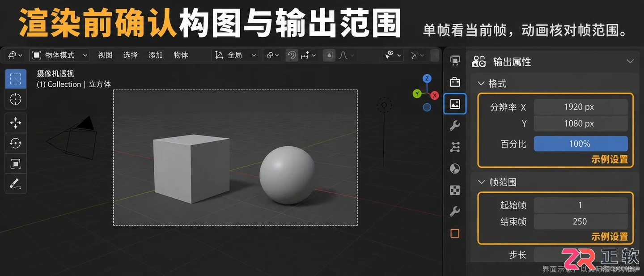644x276 pixels.
Task: Click the 步长 label
Action: coord(518,255)
